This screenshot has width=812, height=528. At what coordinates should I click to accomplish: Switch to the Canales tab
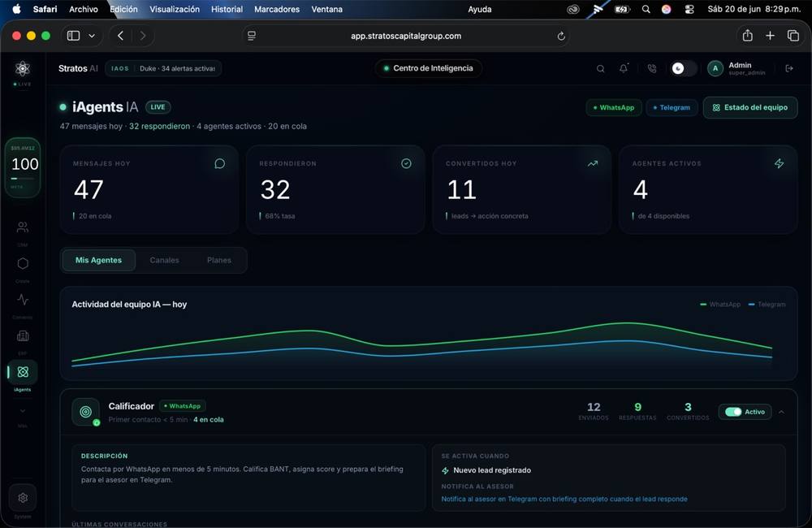(x=164, y=260)
